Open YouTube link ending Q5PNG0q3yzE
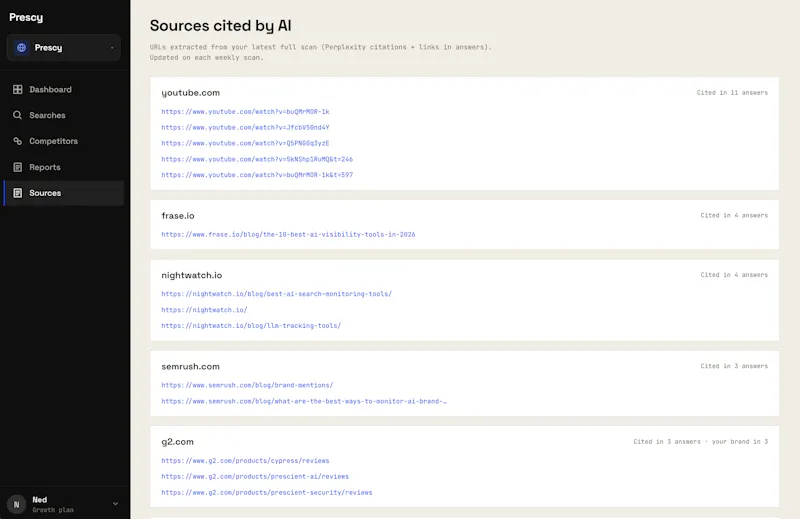Screen dimensions: 800x519 click(x=245, y=143)
